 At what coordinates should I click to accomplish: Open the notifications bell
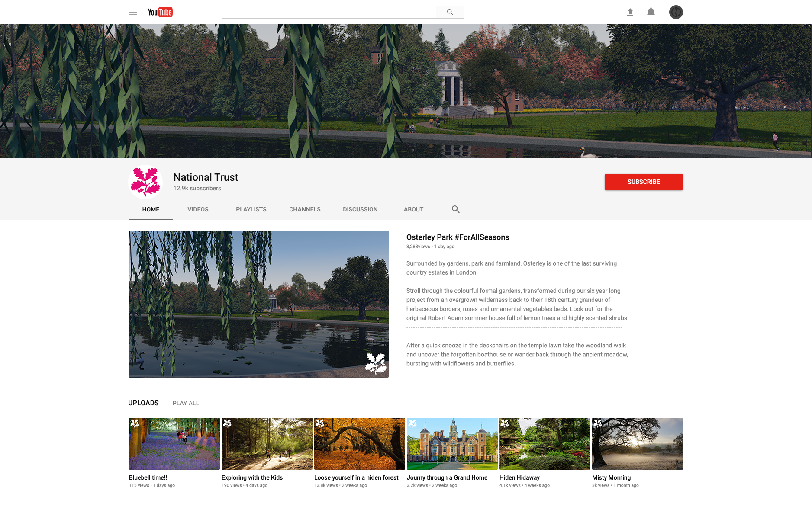pyautogui.click(x=651, y=12)
